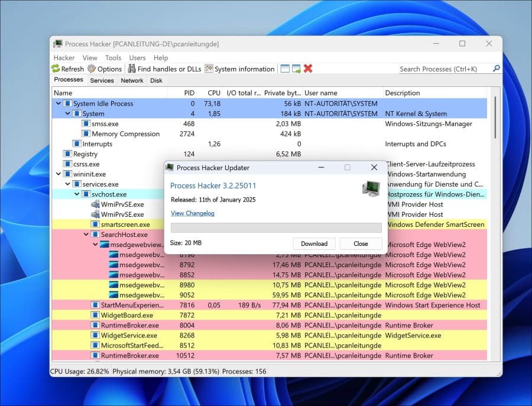Click the magnifier icon in the search box
532x406 pixels.
click(497, 69)
